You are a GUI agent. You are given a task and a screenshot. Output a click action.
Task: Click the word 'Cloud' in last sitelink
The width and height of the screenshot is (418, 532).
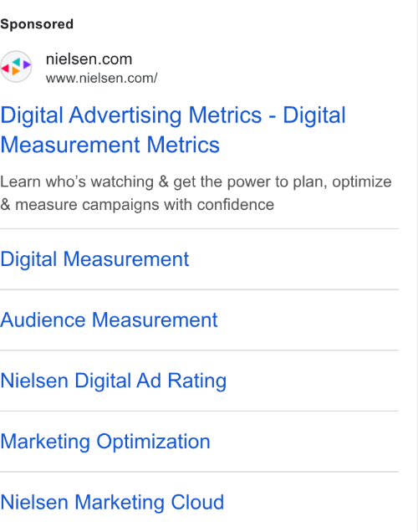[x=197, y=502]
